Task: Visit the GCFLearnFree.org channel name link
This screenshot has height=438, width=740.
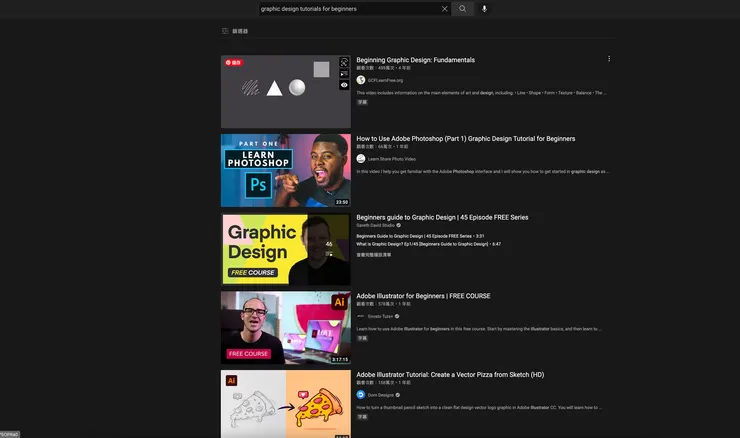Action: pos(385,80)
